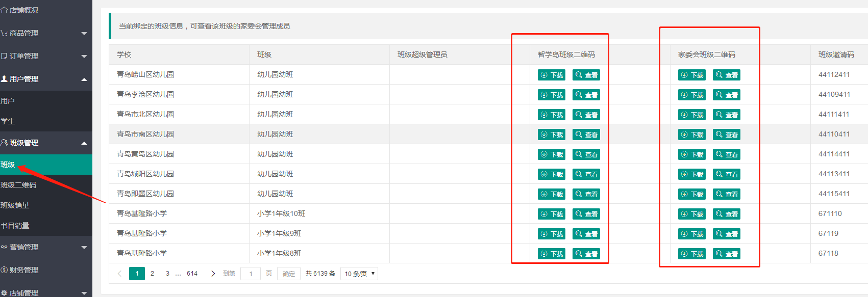
Task: Open 班级二维码 in the sidebar
Action: coord(46,185)
